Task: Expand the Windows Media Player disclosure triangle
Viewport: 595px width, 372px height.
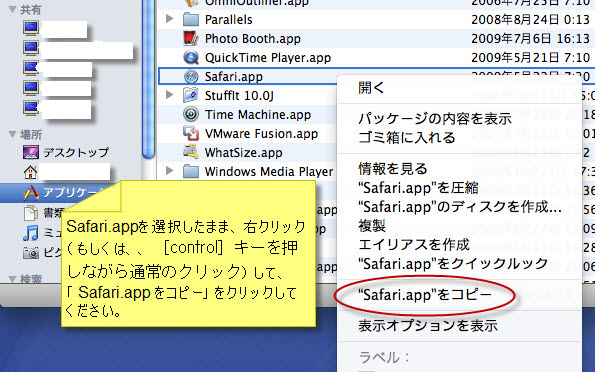Action: 170,171
